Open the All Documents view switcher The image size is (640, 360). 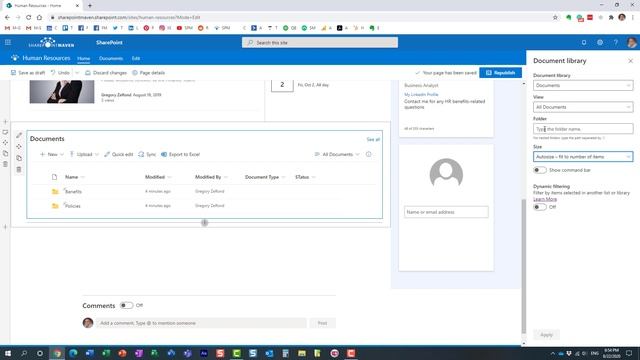point(337,154)
